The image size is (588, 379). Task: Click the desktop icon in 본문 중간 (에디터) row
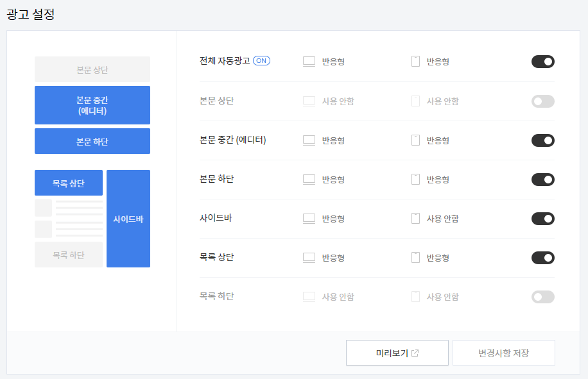click(309, 140)
